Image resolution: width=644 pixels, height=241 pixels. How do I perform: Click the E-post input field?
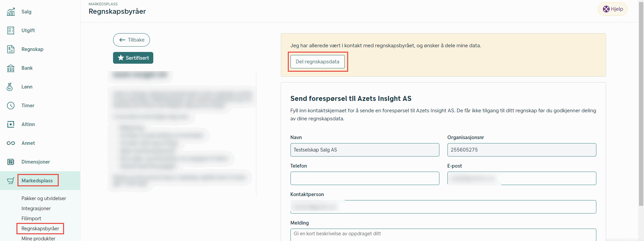click(x=522, y=178)
